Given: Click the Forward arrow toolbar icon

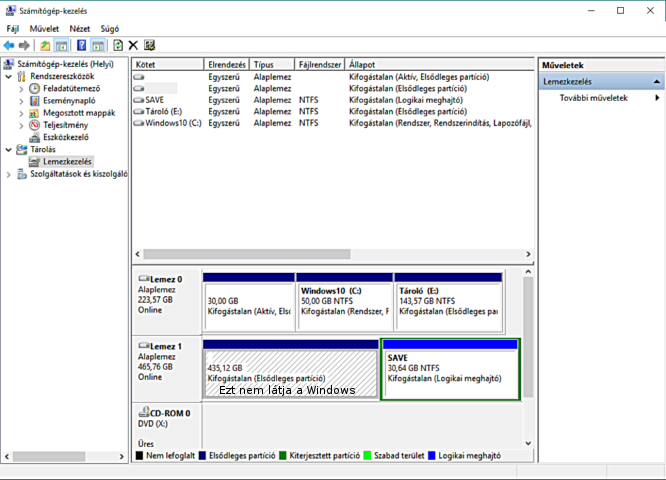Looking at the screenshot, I should click(x=24, y=45).
